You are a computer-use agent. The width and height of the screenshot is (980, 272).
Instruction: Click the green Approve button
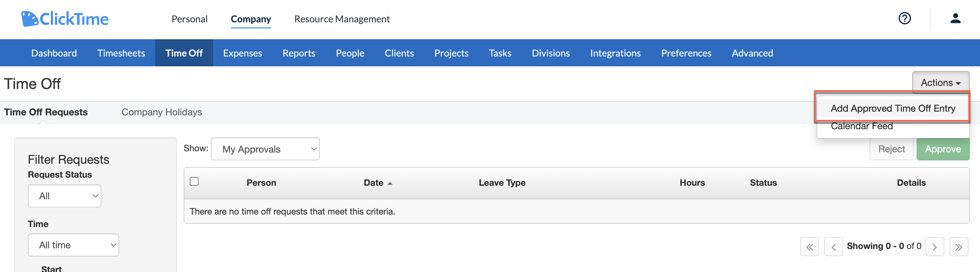943,149
